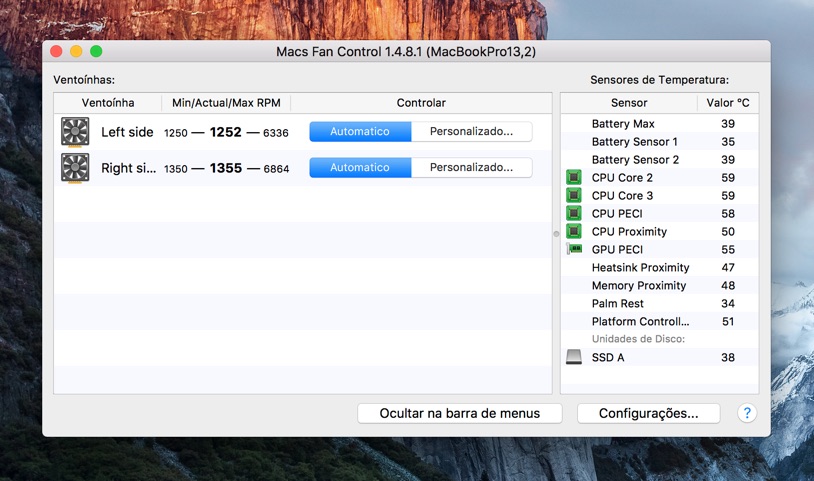Click the CPU PECI chip icon

click(x=574, y=214)
